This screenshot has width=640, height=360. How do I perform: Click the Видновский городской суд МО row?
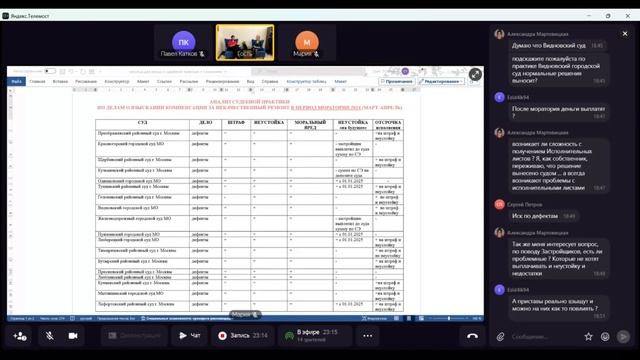[249, 210]
